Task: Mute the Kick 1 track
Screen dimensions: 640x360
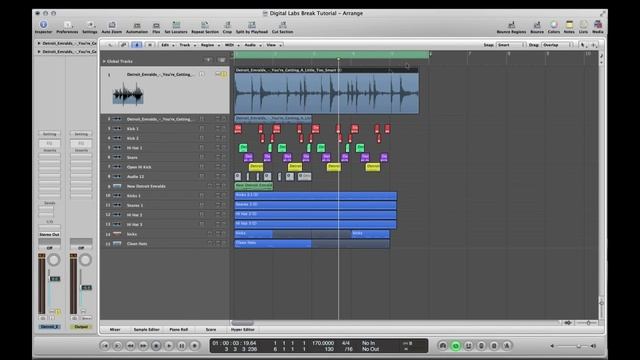Action: pos(218,129)
